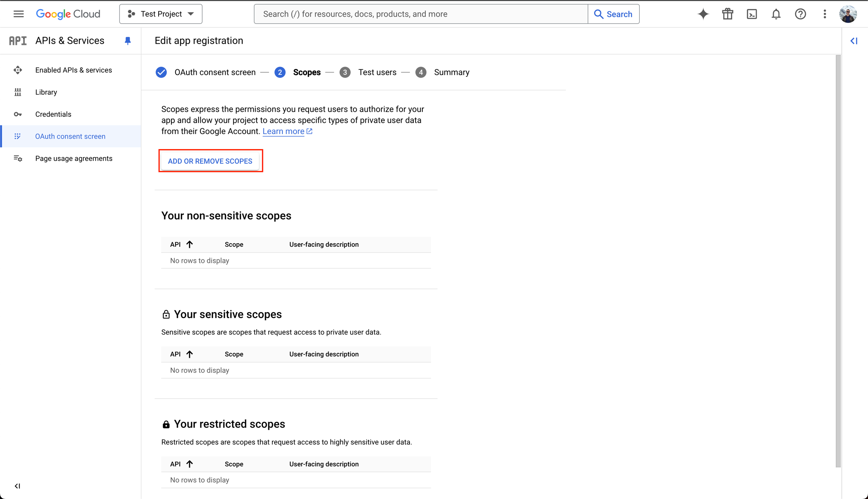This screenshot has width=868, height=499.
Task: Open Gemini assistant from the top bar
Action: pyautogui.click(x=703, y=14)
